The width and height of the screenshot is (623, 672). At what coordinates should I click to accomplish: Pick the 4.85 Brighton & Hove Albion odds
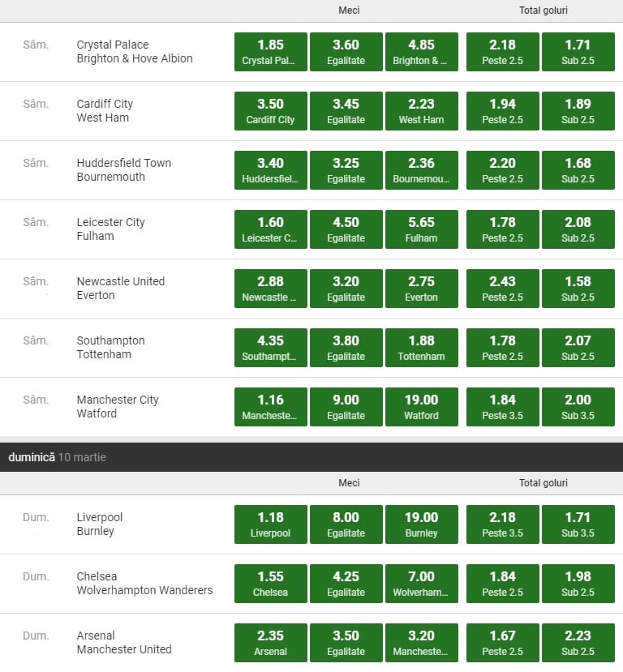coord(421,52)
